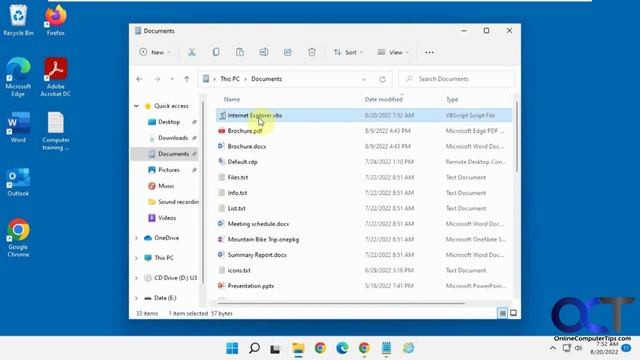640x360 pixels.
Task: Click the Paste icon in toolbar
Action: click(240, 52)
